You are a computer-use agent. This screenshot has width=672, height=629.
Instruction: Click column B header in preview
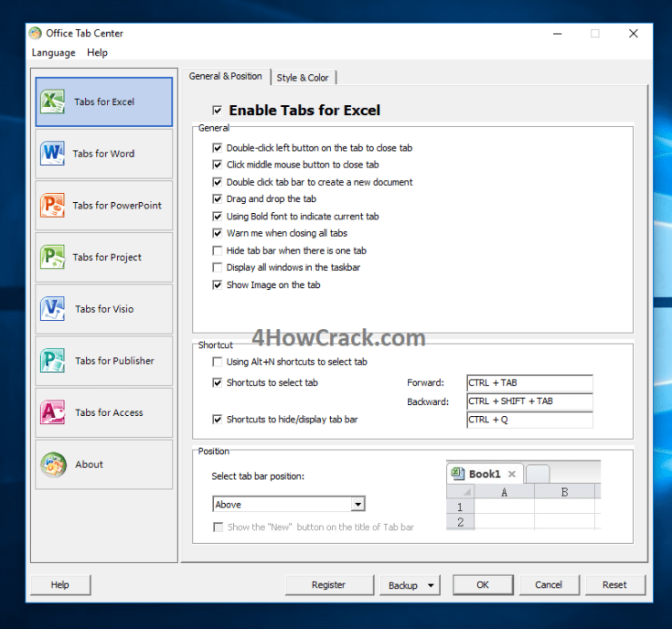(x=564, y=492)
